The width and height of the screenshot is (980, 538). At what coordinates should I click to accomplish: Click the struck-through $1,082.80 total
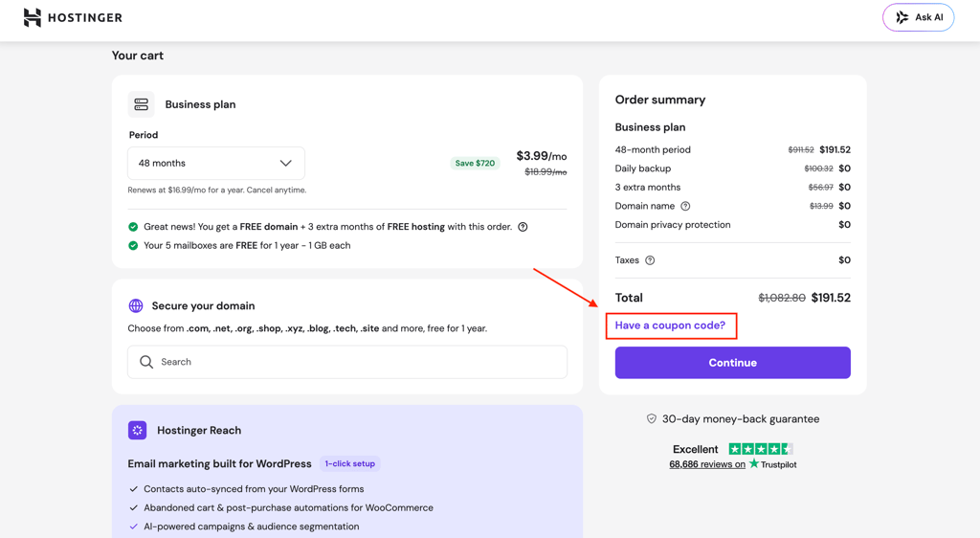click(x=782, y=298)
